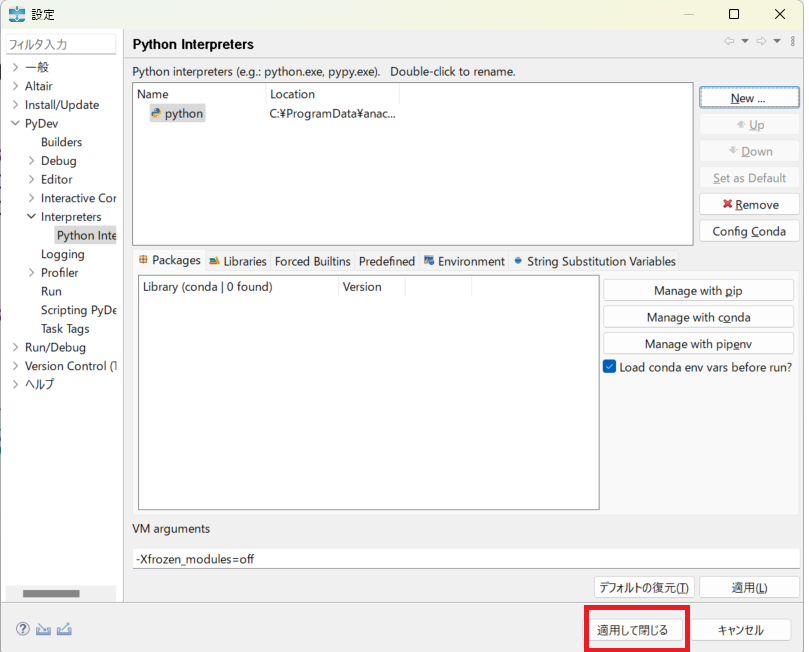
Task: Click the back navigation arrow icon
Action: (729, 41)
